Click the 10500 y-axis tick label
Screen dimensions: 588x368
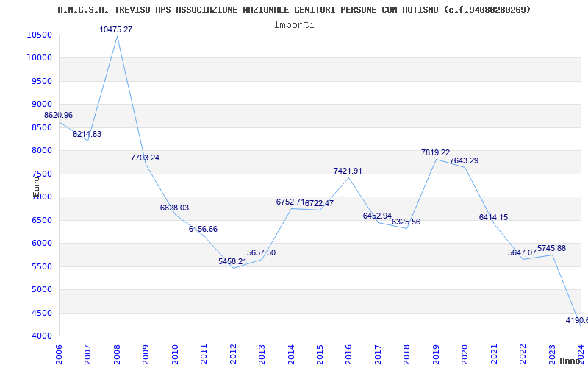[x=40, y=35]
